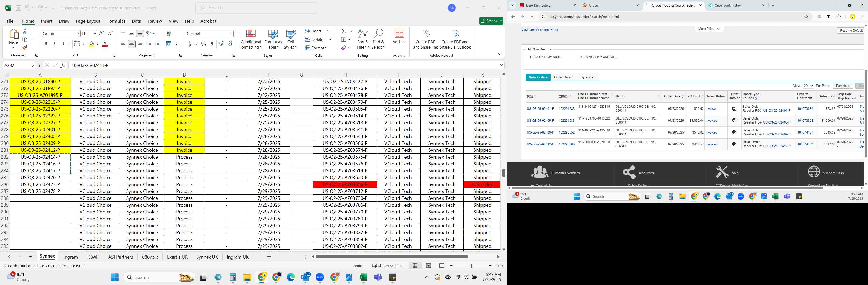Expand Sort & Filter menu
The image size is (868, 285).
pyautogui.click(x=363, y=39)
